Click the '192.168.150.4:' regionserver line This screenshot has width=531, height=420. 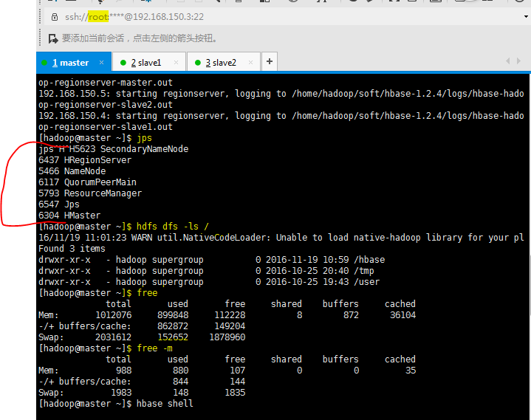[281, 116]
